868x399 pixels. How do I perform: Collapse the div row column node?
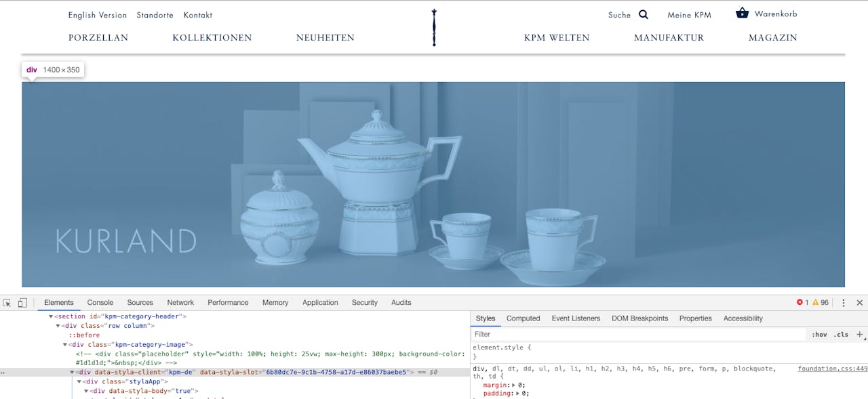click(x=58, y=326)
